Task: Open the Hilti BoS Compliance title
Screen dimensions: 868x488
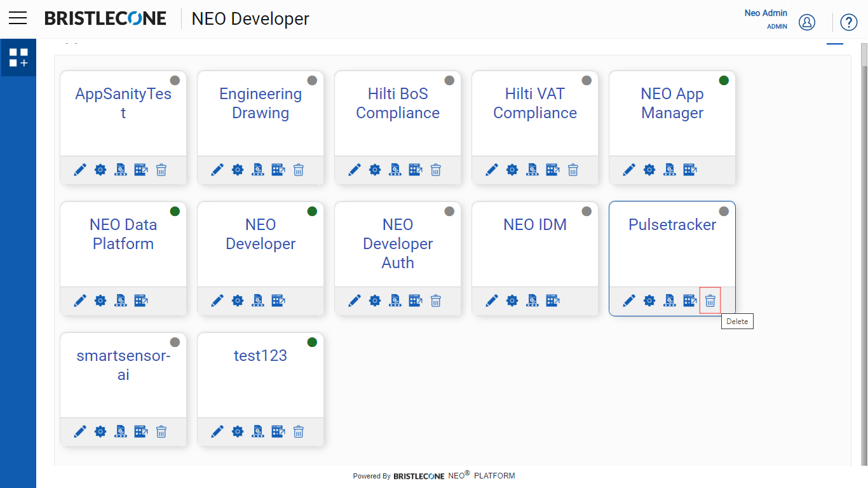Action: tap(398, 103)
